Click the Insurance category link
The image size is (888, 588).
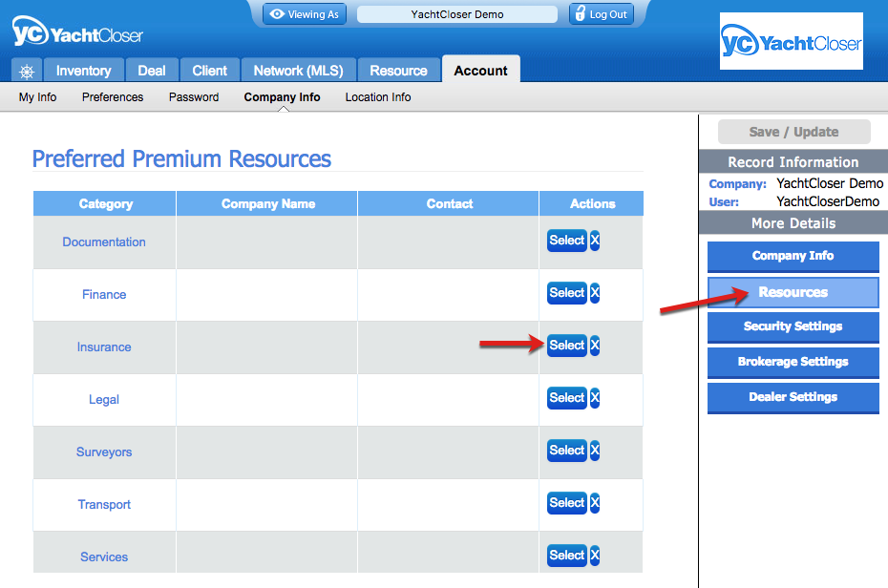tap(104, 346)
